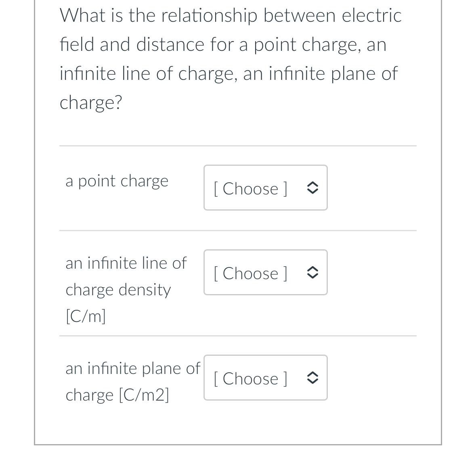Select the [ Choose ] text for a point charge

250,188
